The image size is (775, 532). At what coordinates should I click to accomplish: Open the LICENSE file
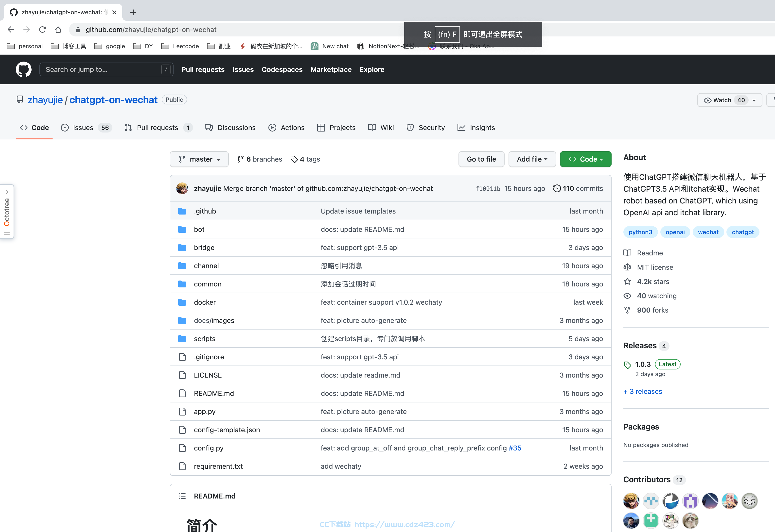(x=208, y=375)
